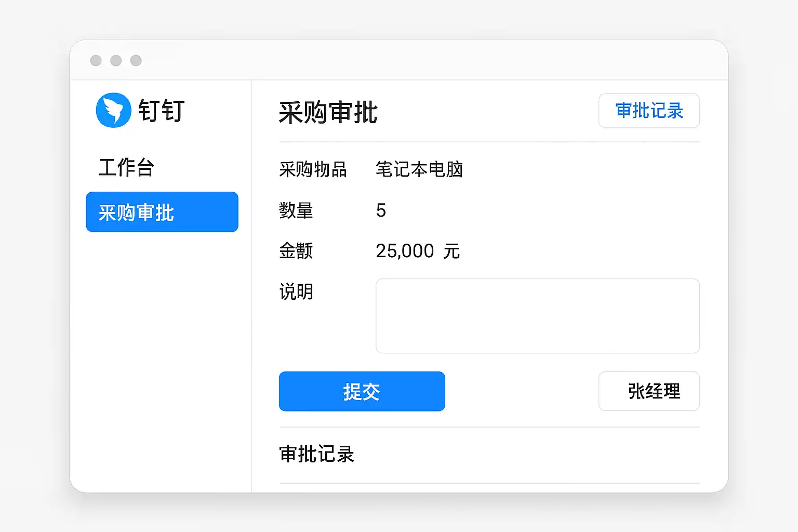Click the 张经理 approver button
798x532 pixels.
pos(649,391)
